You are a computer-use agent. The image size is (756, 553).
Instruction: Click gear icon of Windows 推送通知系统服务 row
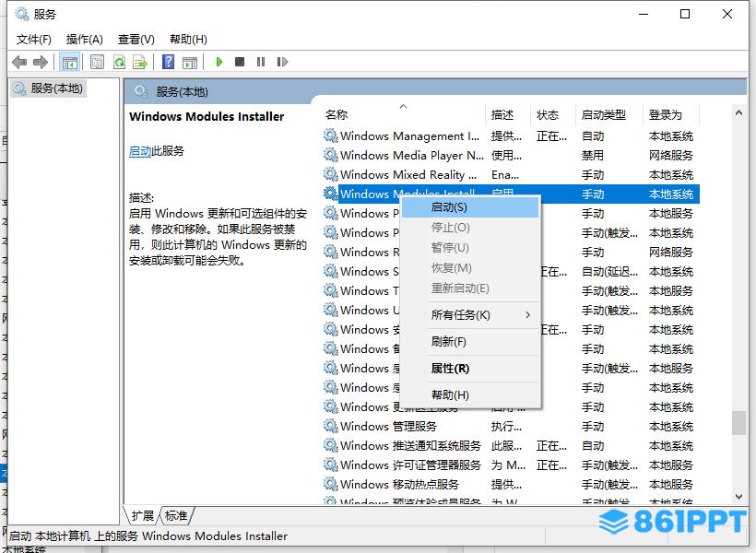tap(330, 445)
